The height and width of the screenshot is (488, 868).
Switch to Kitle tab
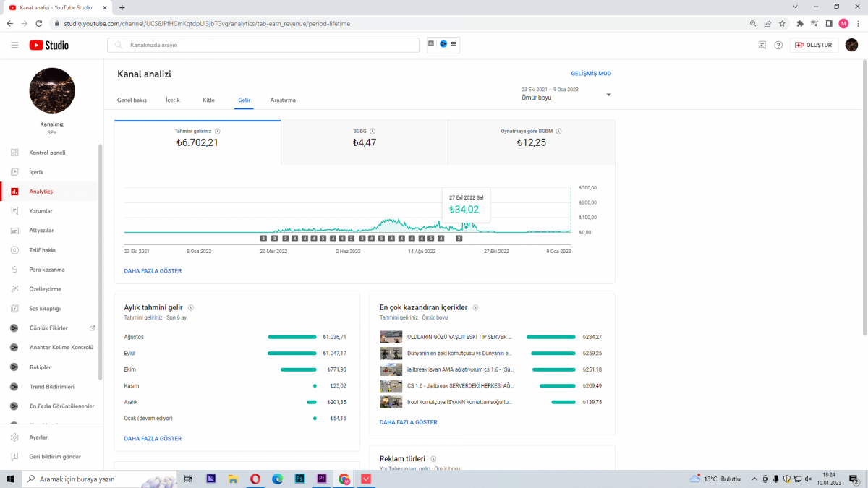[x=208, y=100]
